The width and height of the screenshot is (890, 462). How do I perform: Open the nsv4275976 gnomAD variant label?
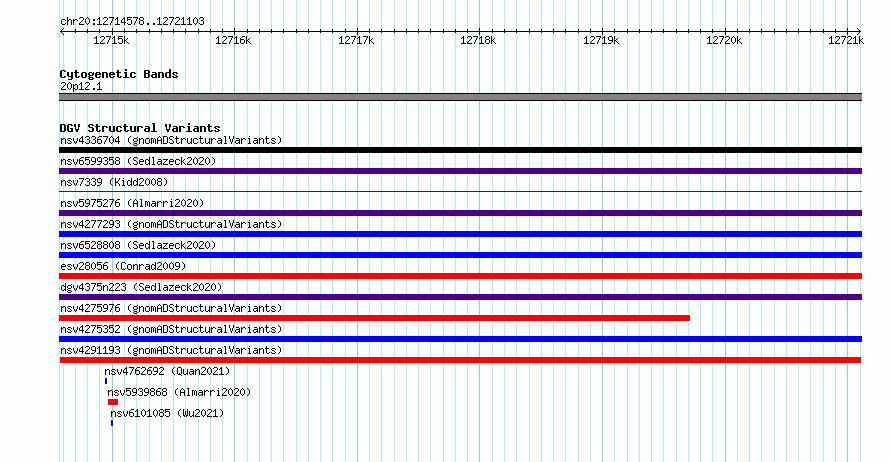coord(171,308)
